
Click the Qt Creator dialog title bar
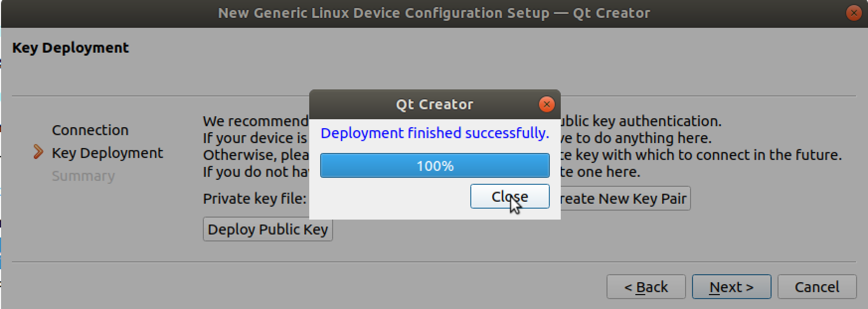tap(434, 104)
